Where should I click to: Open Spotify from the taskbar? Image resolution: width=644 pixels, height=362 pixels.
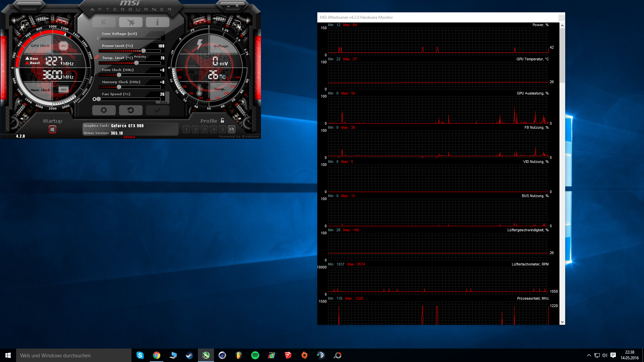[x=255, y=355]
